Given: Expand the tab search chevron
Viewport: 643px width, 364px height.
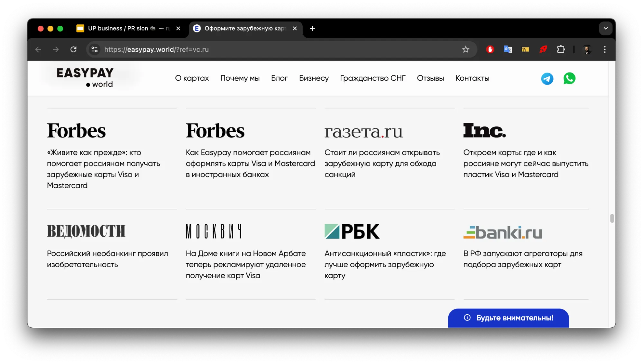Looking at the screenshot, I should pos(605,28).
